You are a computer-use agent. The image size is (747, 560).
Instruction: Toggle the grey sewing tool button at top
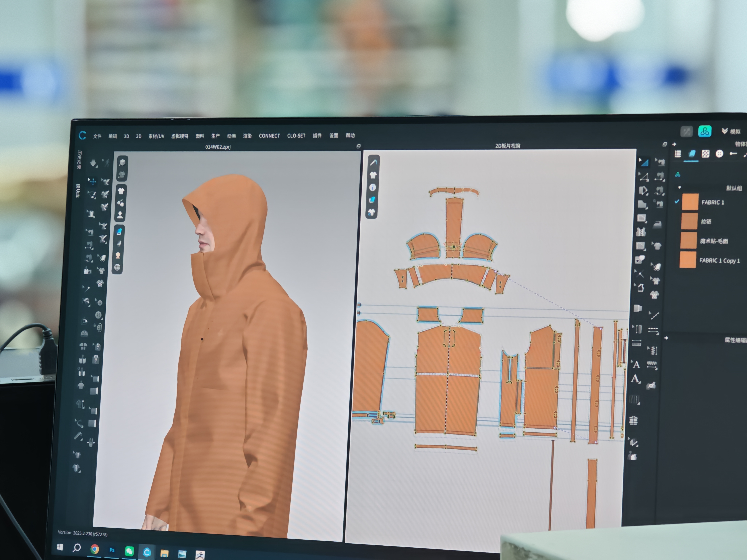(x=686, y=131)
